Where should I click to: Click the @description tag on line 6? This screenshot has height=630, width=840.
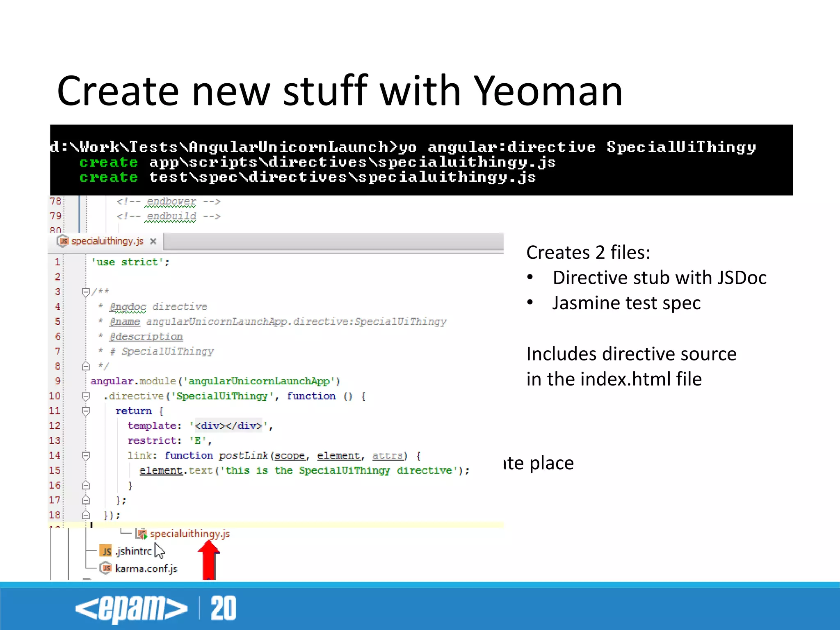(x=146, y=337)
